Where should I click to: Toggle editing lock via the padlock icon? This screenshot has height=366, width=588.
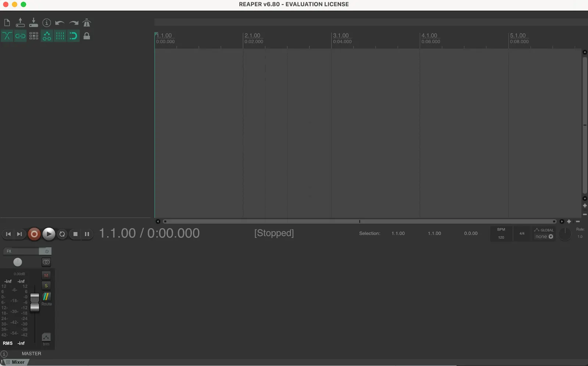point(87,36)
